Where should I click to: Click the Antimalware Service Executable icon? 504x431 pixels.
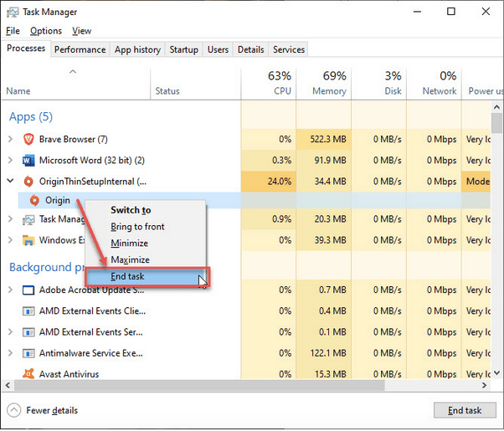[28, 353]
